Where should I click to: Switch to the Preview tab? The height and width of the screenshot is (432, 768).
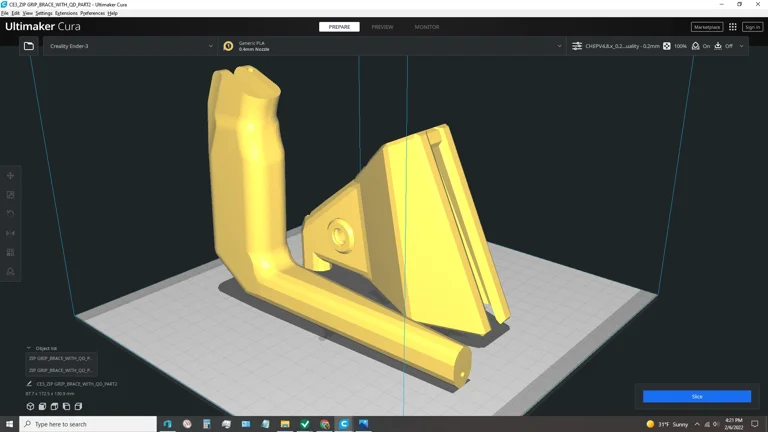382,27
